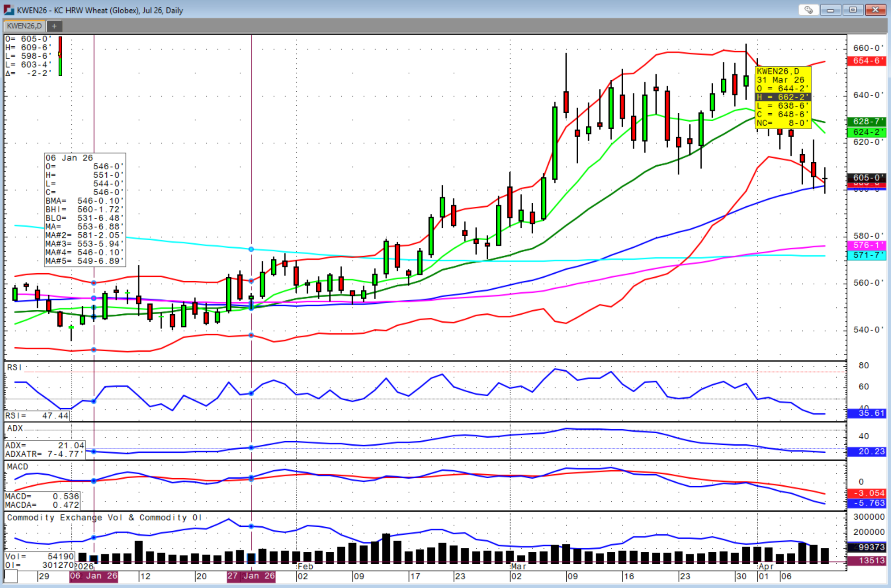Image resolution: width=891 pixels, height=588 pixels.
Task: Click Commodity Exchange Vol & OI study label
Action: (104, 517)
